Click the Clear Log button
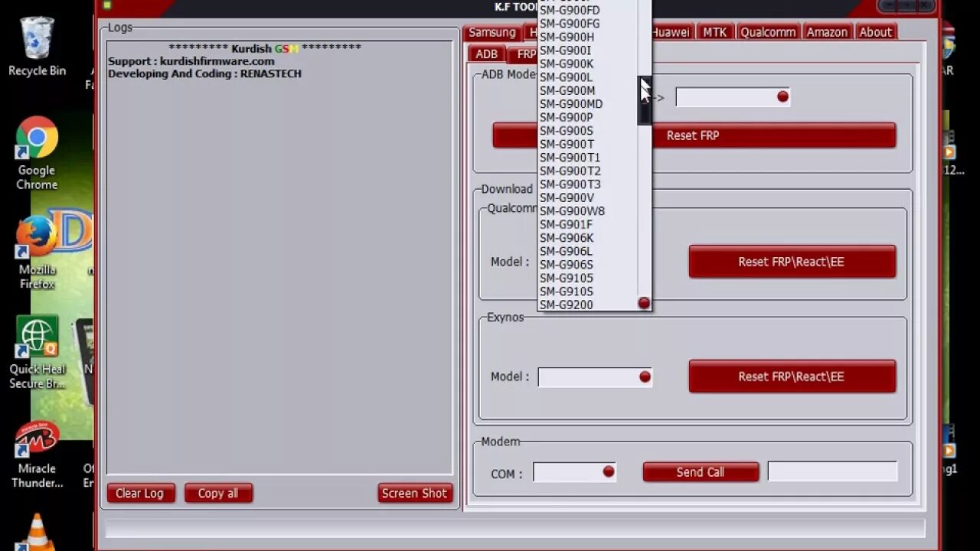Screen dimensions: 980x551 140,494
